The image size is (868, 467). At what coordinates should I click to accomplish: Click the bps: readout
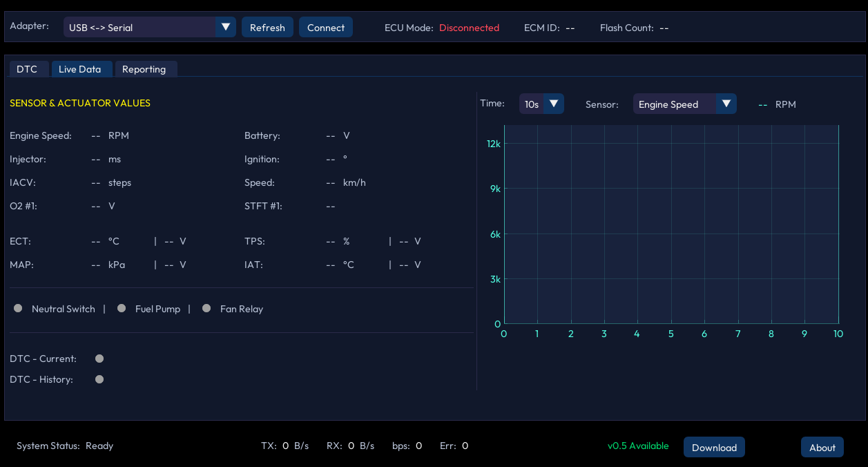(407, 446)
